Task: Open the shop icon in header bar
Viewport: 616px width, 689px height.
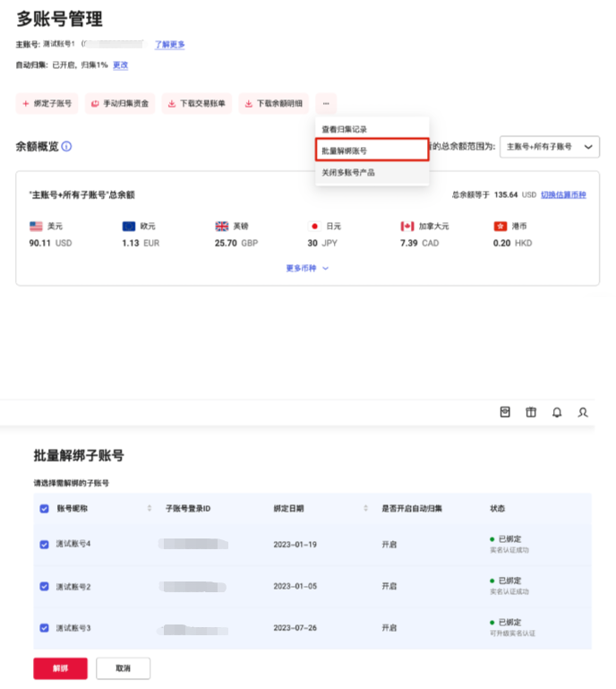Action: coord(505,412)
